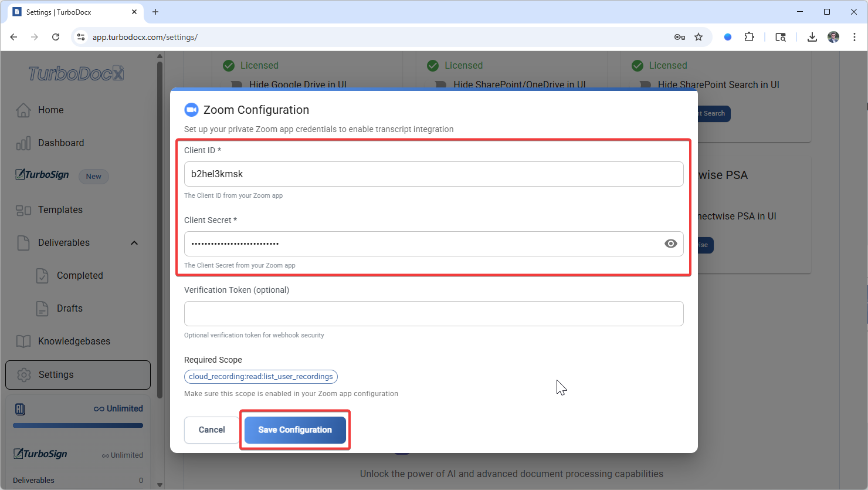The image size is (868, 490).
Task: Click the address bar URL
Action: click(x=145, y=37)
